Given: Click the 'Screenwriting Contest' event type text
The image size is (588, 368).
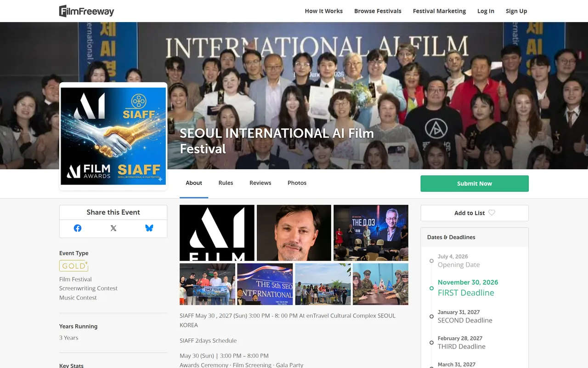Looking at the screenshot, I should point(88,288).
